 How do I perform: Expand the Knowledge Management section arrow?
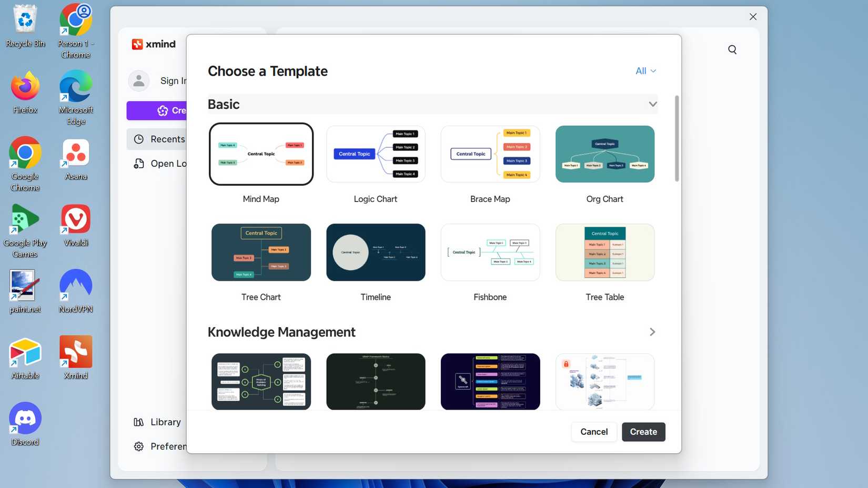click(x=652, y=332)
